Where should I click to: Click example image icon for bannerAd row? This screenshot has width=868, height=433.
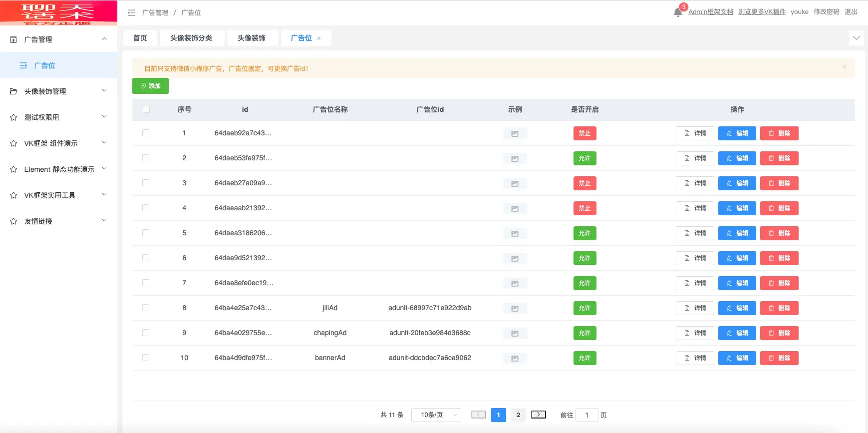[515, 359]
